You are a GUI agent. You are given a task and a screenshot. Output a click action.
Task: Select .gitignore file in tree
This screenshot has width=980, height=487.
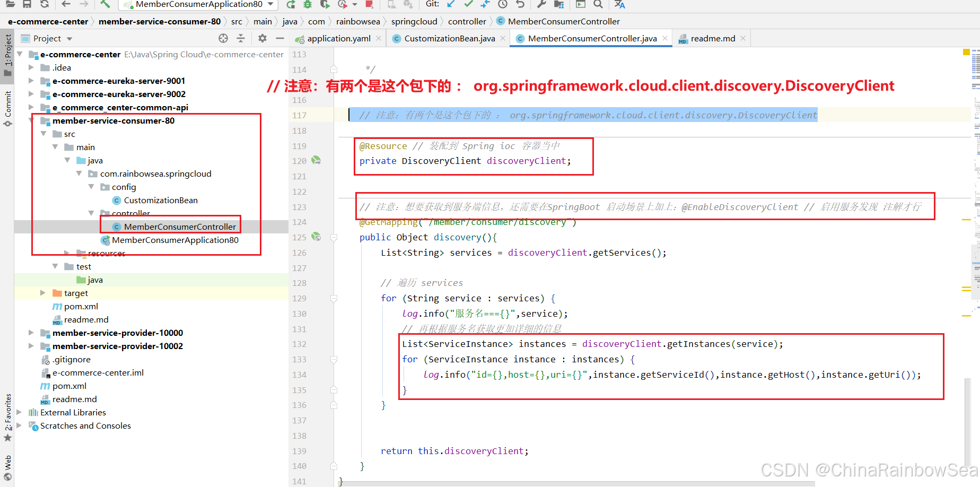[x=66, y=359]
